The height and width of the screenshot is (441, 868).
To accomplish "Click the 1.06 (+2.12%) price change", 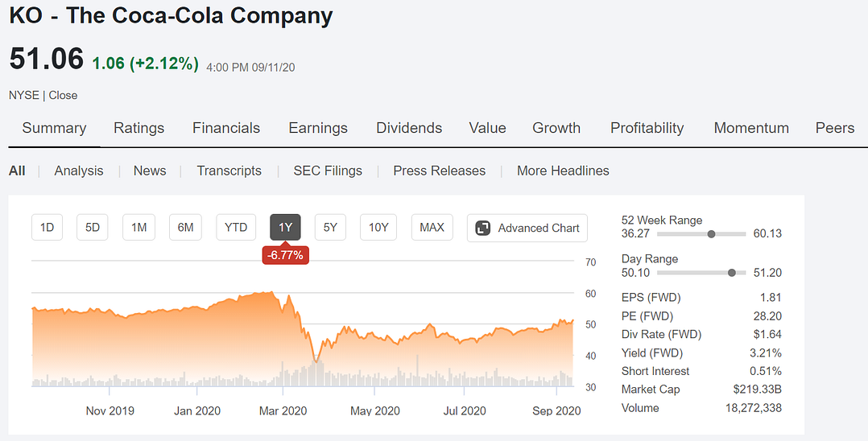I will 145,64.
